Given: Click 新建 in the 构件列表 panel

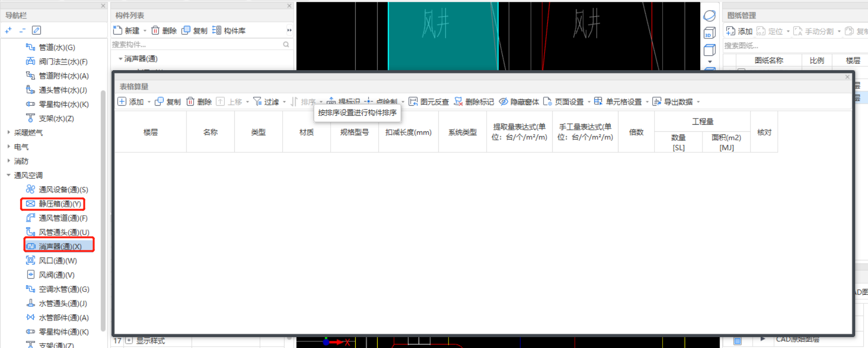Looking at the screenshot, I should point(126,30).
